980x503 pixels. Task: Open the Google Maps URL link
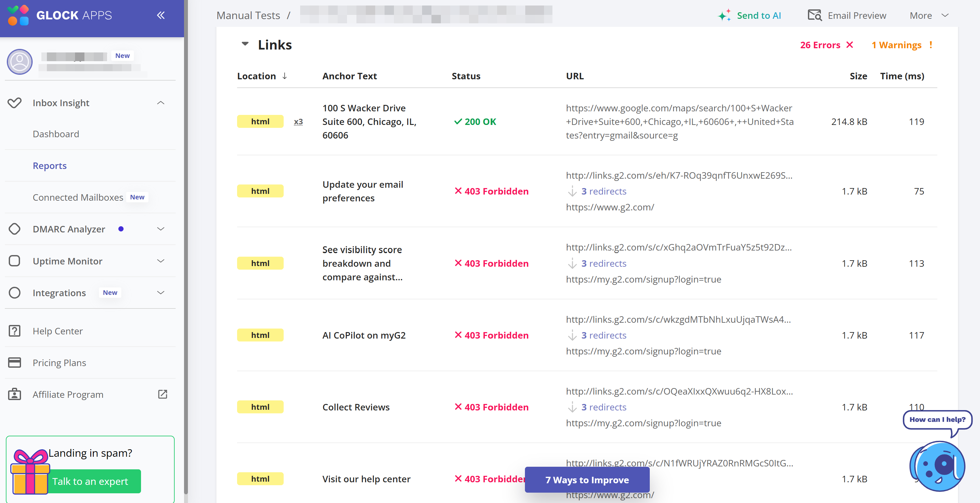680,121
